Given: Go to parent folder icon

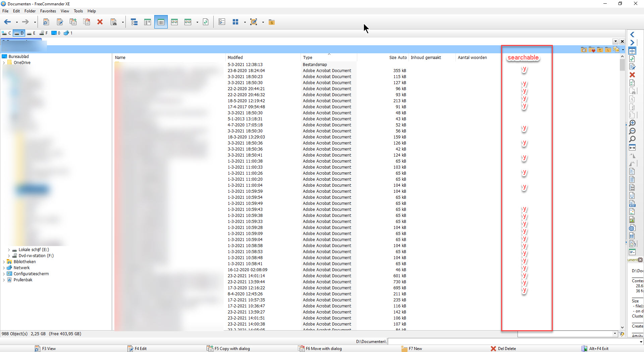Looking at the screenshot, I should pyautogui.click(x=600, y=50).
